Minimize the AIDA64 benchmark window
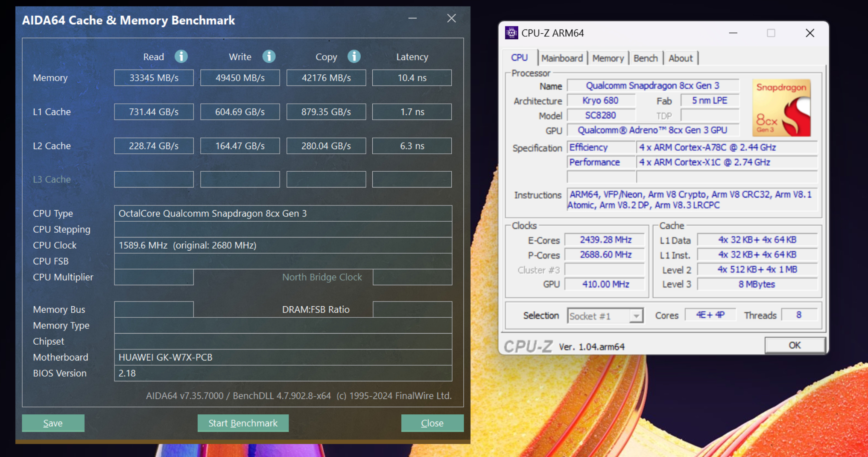The width and height of the screenshot is (868, 457). pyautogui.click(x=412, y=18)
